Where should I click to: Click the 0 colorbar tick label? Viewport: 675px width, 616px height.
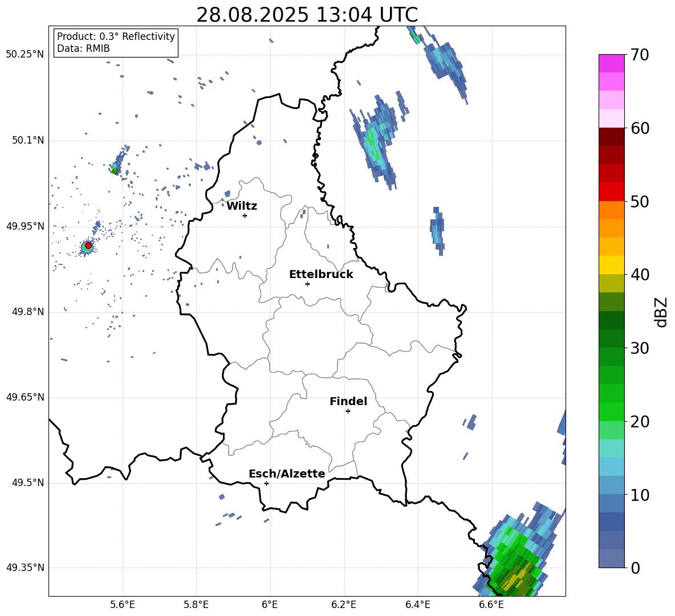point(635,568)
